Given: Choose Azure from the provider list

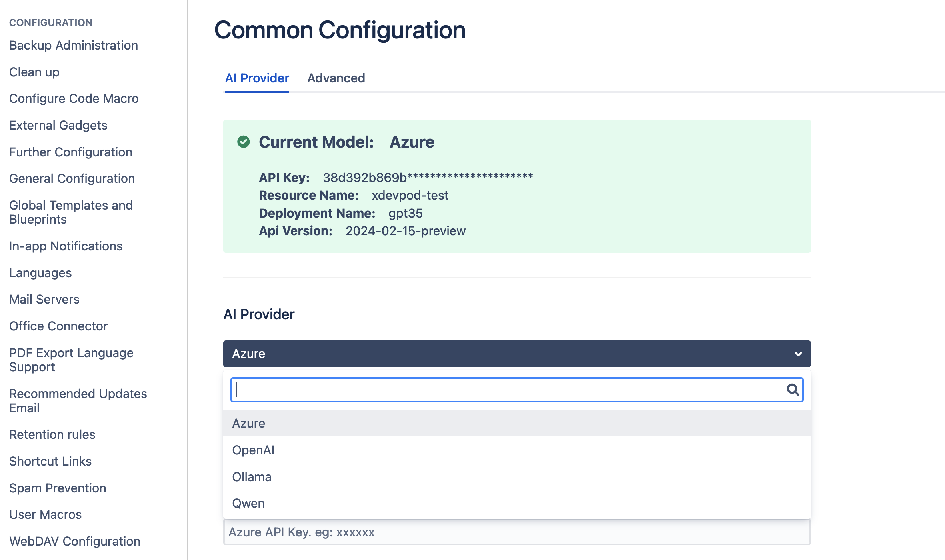Looking at the screenshot, I should [517, 423].
